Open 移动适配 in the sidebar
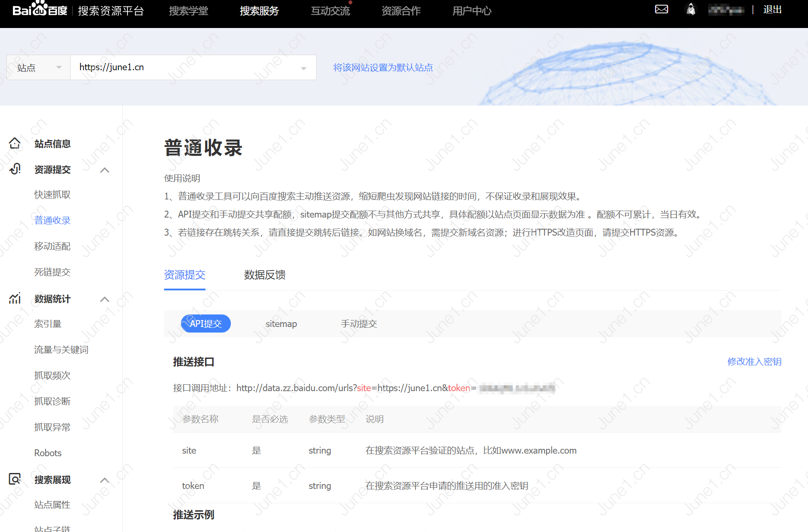This screenshot has width=808, height=532. click(x=53, y=246)
